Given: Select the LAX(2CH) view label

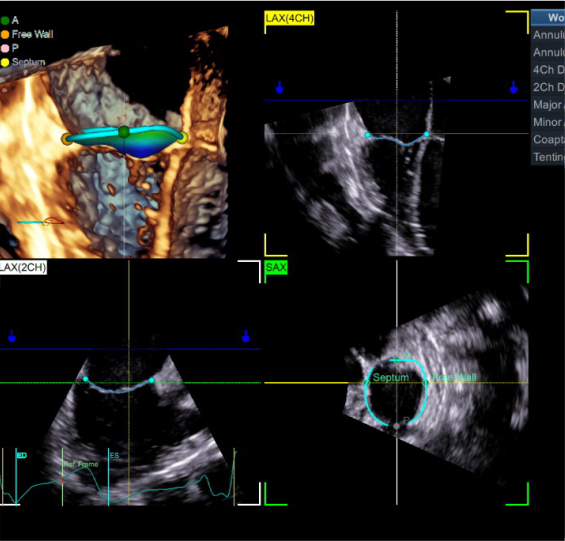Looking at the screenshot, I should coord(23,267).
